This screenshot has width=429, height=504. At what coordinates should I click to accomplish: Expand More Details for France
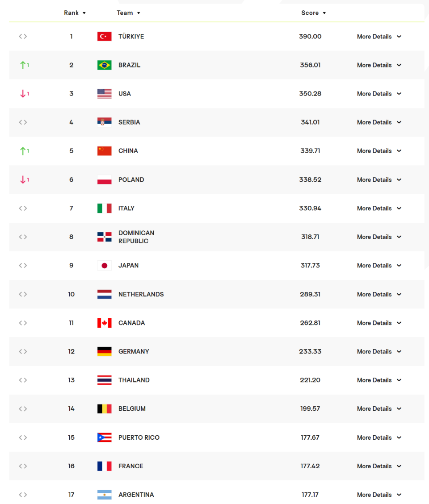(x=379, y=466)
